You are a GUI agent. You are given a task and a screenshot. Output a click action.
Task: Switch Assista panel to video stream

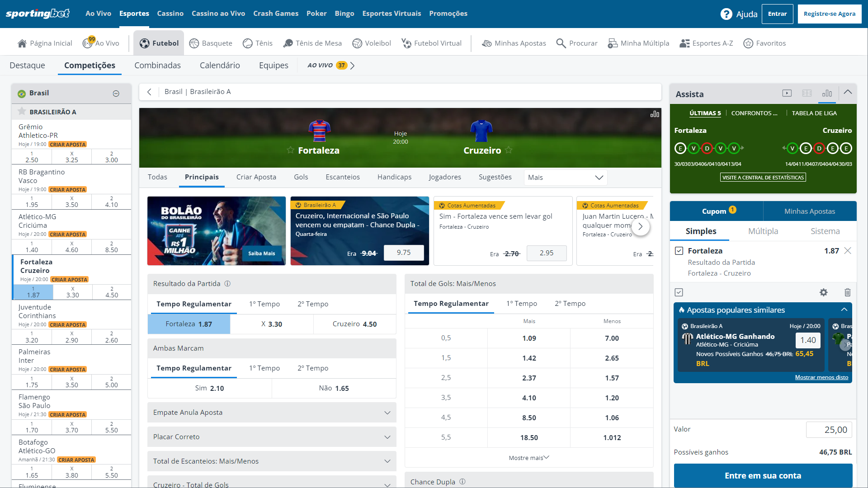(x=787, y=93)
